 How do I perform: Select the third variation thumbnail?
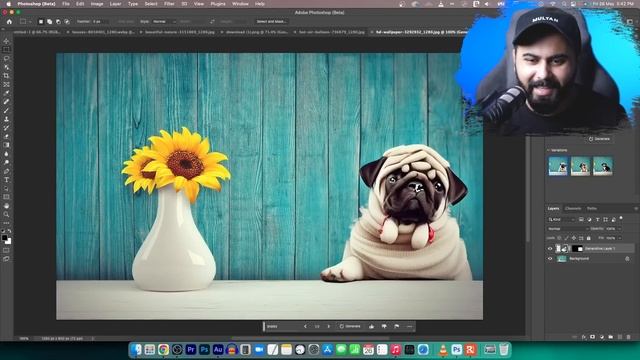pyautogui.click(x=603, y=166)
